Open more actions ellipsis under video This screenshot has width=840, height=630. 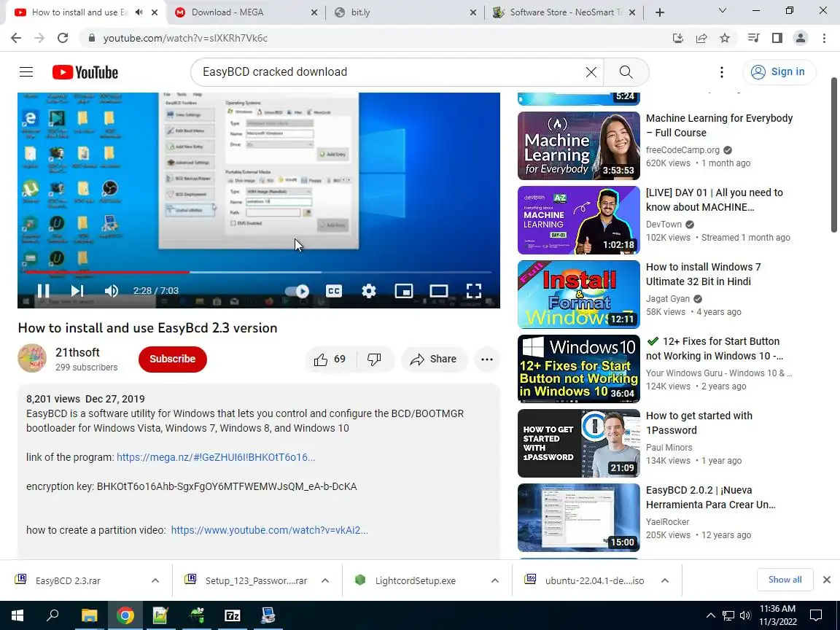[486, 359]
